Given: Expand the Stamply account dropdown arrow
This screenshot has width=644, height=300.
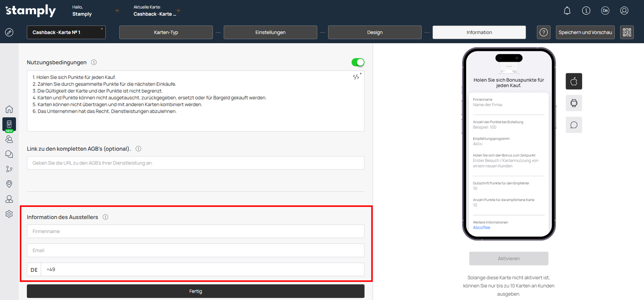Looking at the screenshot, I should [x=117, y=10].
